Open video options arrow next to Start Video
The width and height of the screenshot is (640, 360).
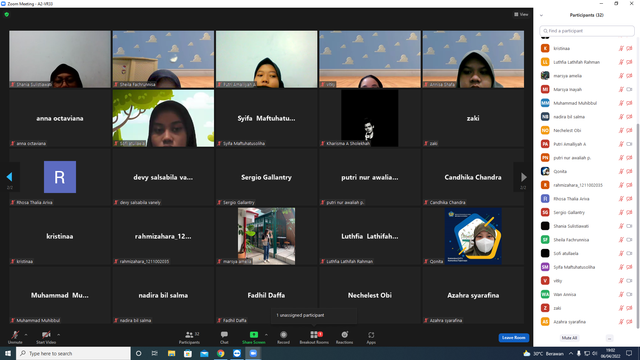click(x=58, y=335)
